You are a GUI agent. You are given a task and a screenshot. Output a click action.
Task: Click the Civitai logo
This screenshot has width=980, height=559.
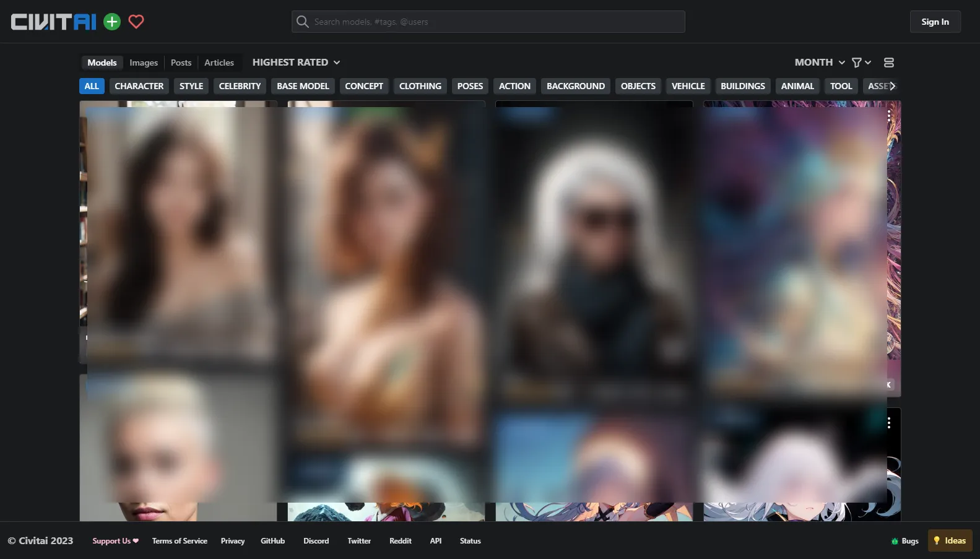pos(54,22)
